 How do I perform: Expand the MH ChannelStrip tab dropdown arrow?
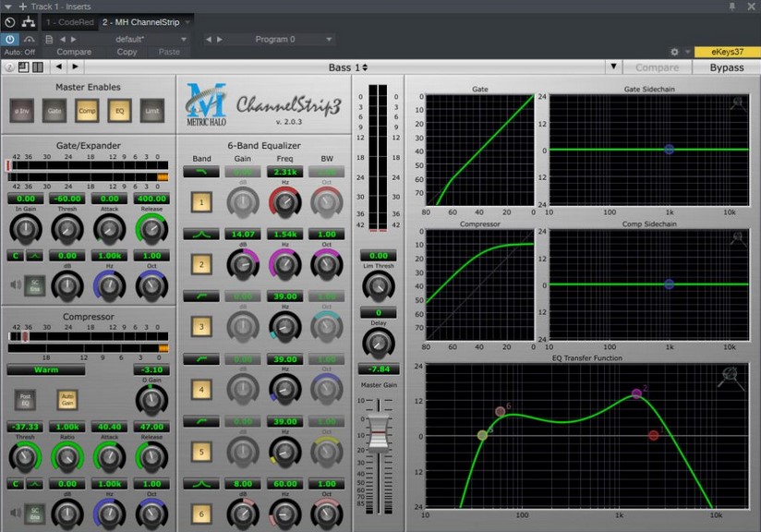pyautogui.click(x=187, y=22)
